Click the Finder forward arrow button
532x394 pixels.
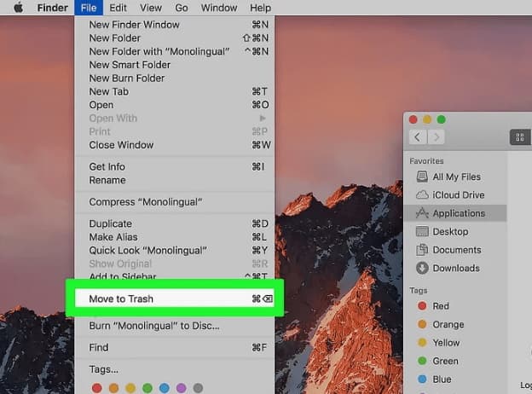pos(436,136)
